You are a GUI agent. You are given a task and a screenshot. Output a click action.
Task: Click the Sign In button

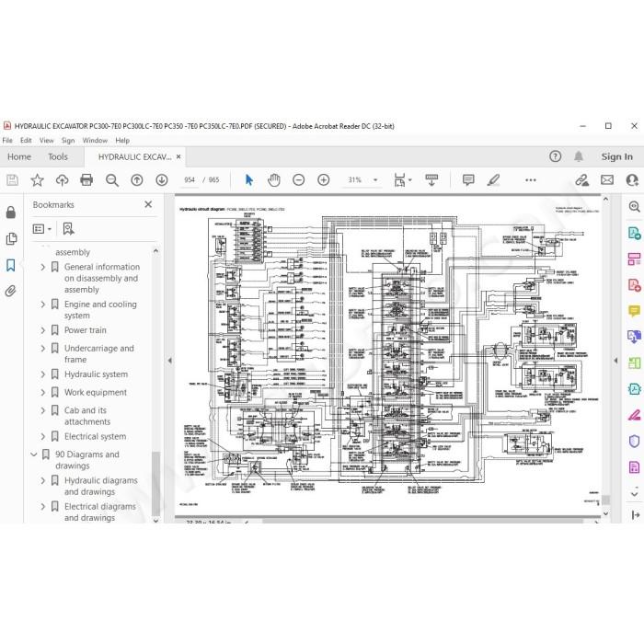(x=616, y=156)
